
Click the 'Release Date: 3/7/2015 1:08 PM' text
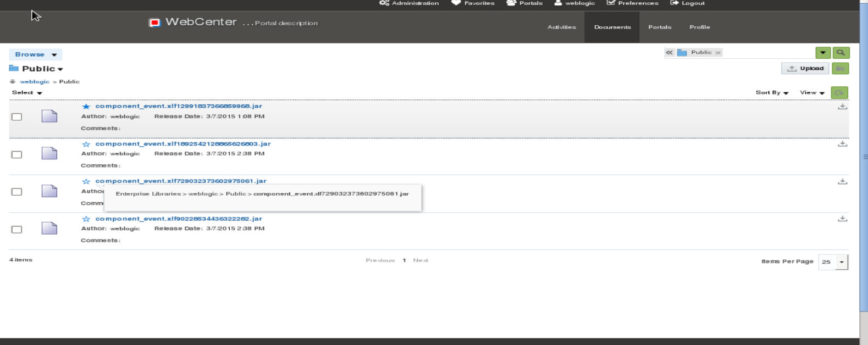[209, 116]
